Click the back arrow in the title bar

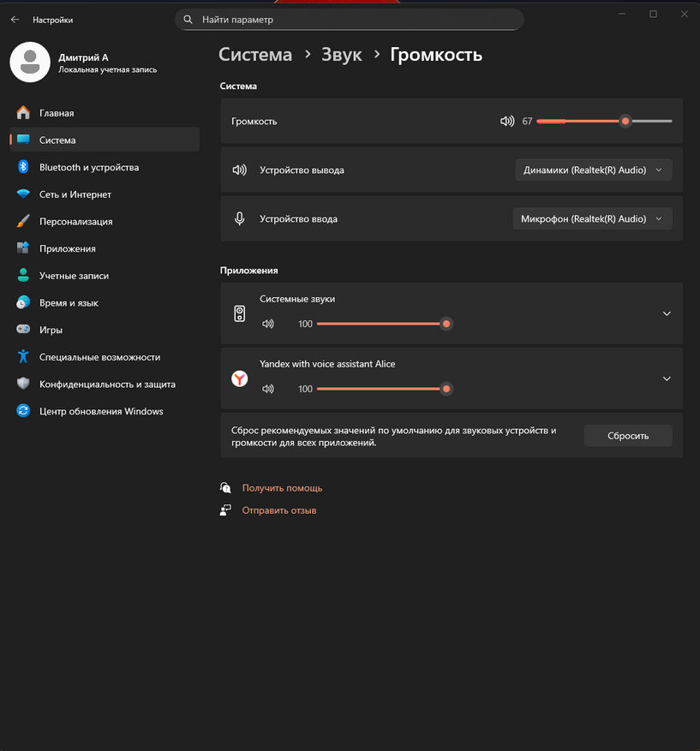(15, 19)
